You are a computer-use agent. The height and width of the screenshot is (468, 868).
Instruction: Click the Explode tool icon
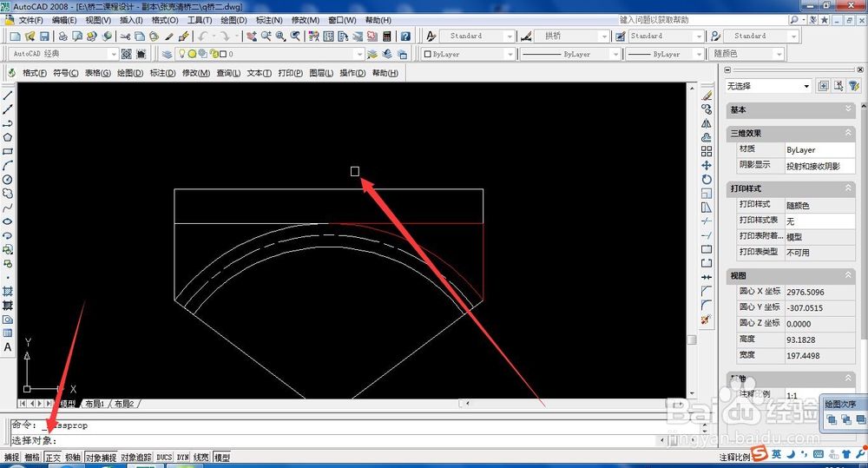click(707, 320)
